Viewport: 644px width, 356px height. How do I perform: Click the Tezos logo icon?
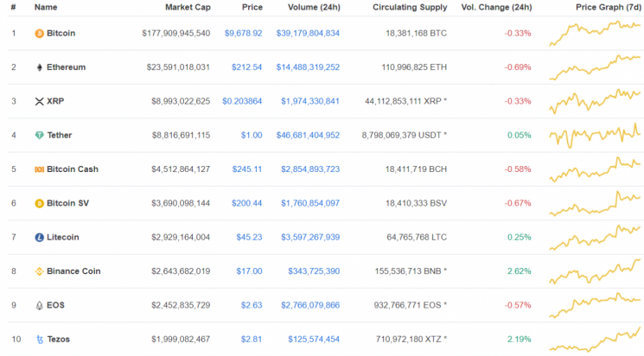40,340
